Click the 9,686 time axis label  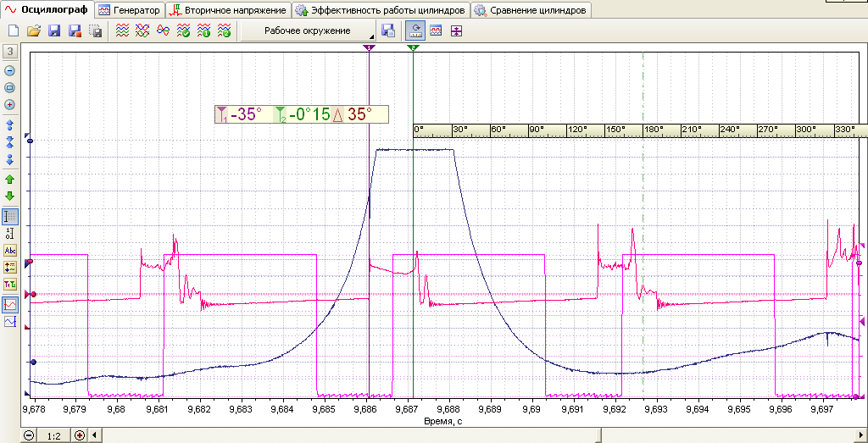pos(366,410)
